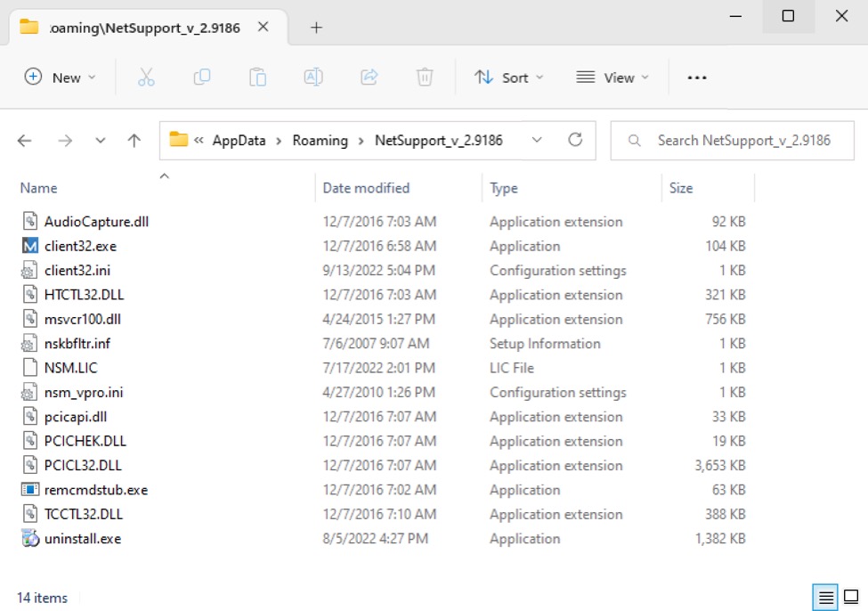Screen dimensions: 868x611
Task: Click the Share icon in toolbar
Action: pos(369,77)
